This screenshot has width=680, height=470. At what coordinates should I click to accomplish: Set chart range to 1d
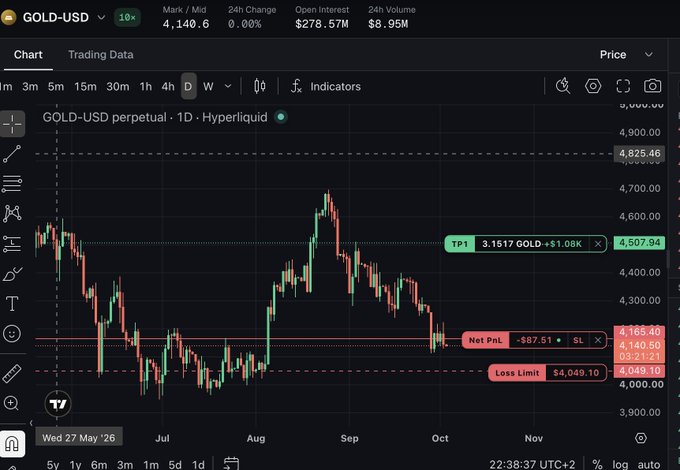click(198, 465)
